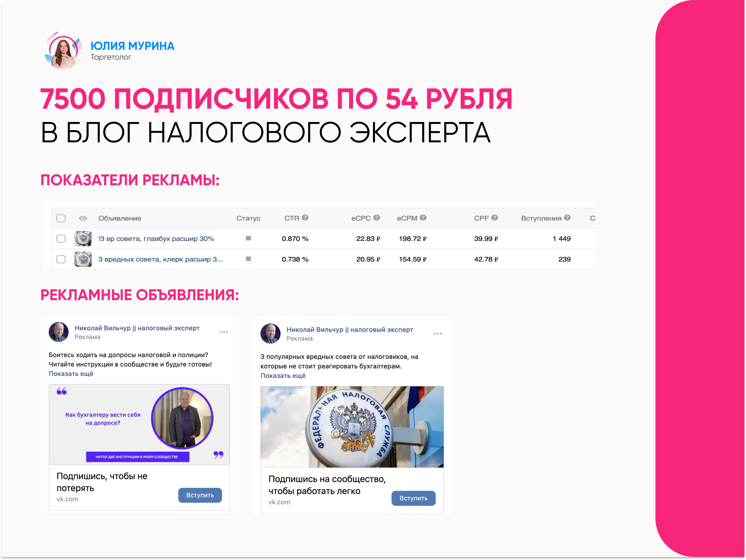Image resolution: width=746 pixels, height=560 pixels.
Task: Open the eCPC help question-mark icon
Action: tap(377, 218)
